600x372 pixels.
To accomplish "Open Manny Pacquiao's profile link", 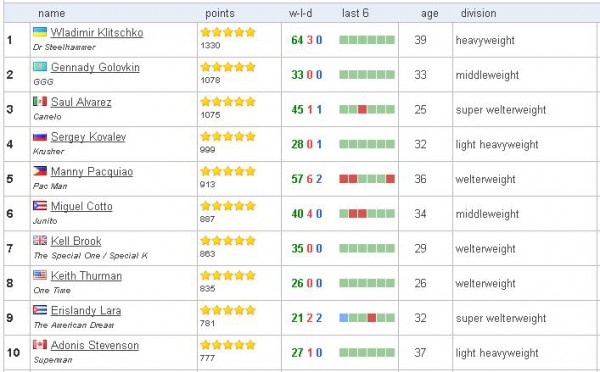I will pyautogui.click(x=92, y=171).
